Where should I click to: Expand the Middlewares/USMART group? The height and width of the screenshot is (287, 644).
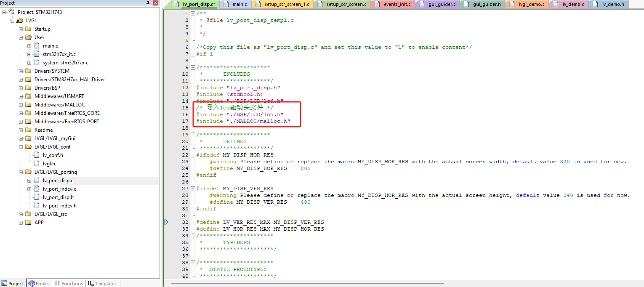click(21, 96)
